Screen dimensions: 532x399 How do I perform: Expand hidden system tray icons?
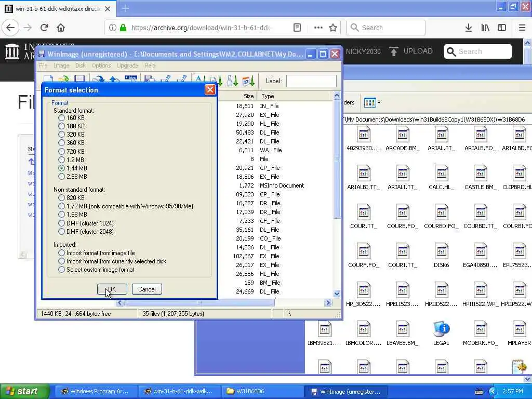coord(493,392)
